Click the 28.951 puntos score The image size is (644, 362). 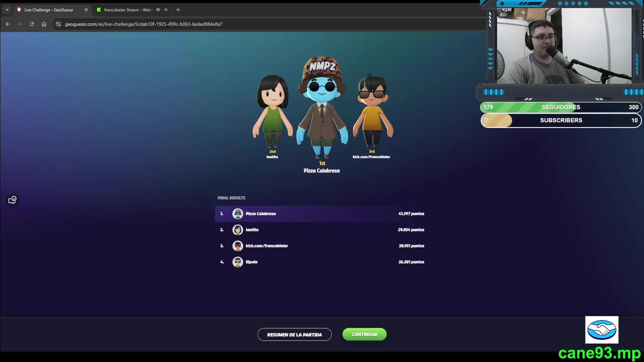411,246
